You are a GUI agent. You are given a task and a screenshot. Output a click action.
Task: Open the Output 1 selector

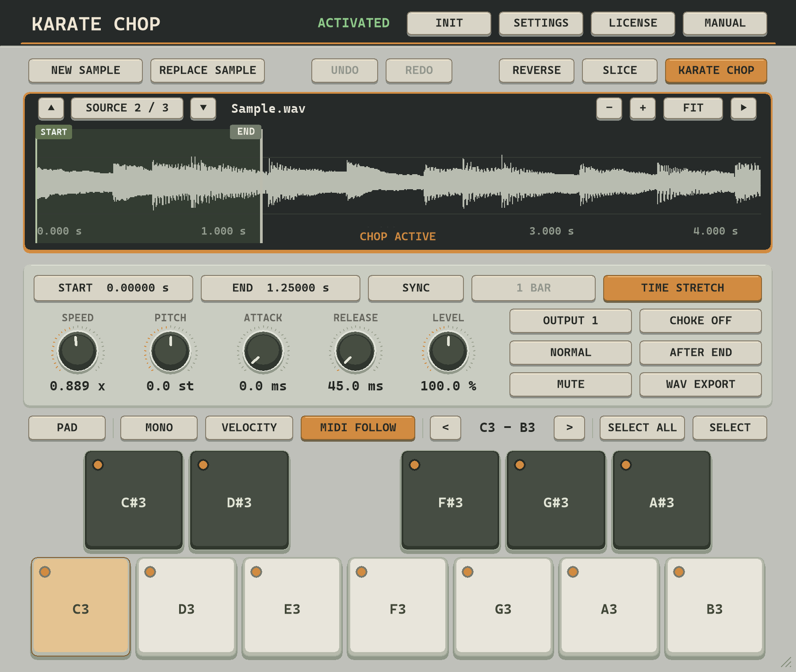tap(570, 321)
